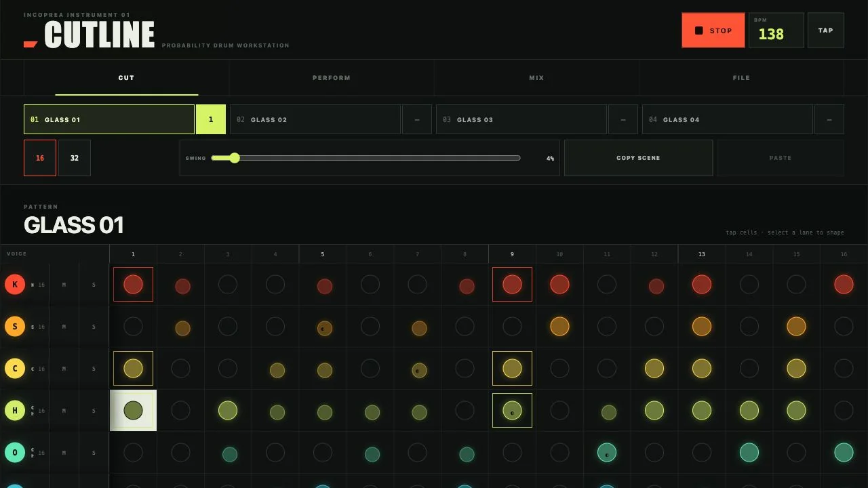This screenshot has width=868, height=488.
Task: Toggle S lane step 15 cell
Action: click(796, 326)
